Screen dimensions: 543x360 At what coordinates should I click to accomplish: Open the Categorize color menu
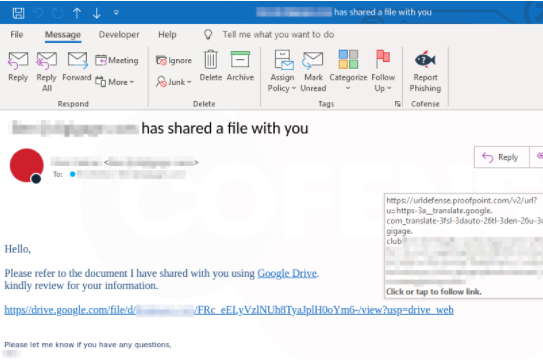(x=348, y=71)
